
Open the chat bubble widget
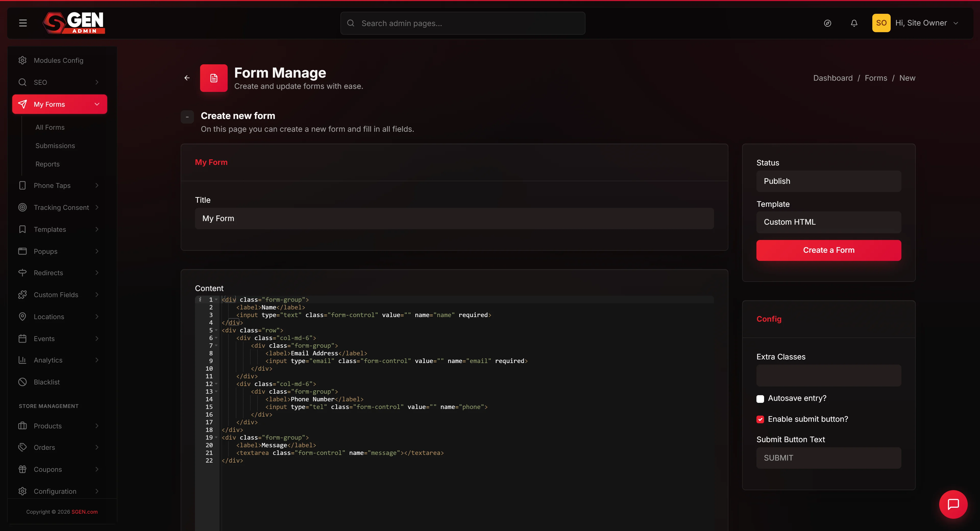tap(953, 504)
